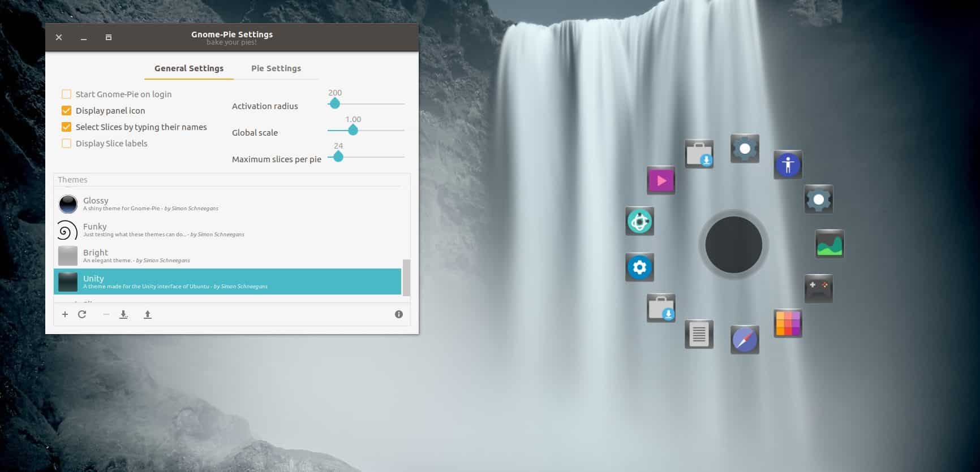Select the Unity theme row

(227, 282)
